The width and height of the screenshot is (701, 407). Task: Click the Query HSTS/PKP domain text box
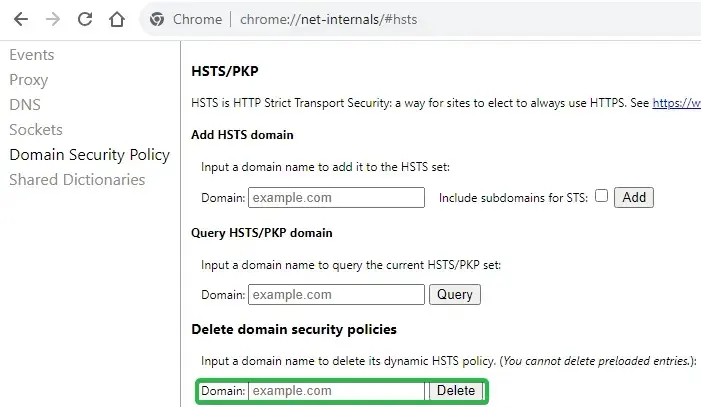336,295
